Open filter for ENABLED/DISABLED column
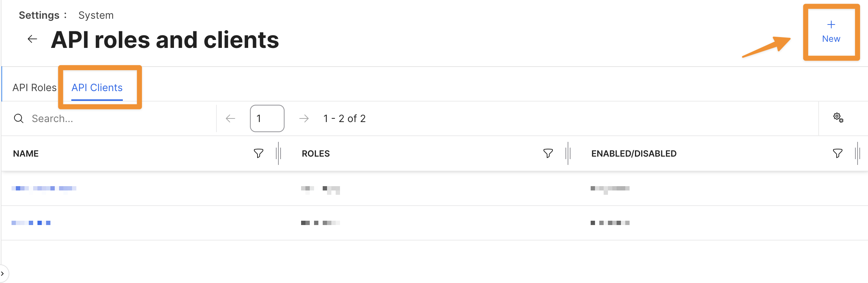This screenshot has width=868, height=283. [837, 153]
